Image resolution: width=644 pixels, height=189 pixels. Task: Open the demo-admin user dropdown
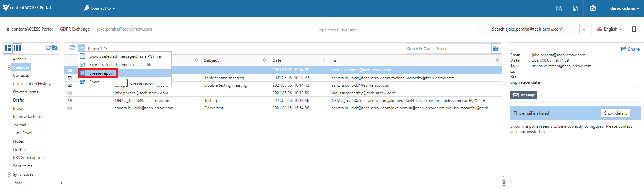(624, 8)
